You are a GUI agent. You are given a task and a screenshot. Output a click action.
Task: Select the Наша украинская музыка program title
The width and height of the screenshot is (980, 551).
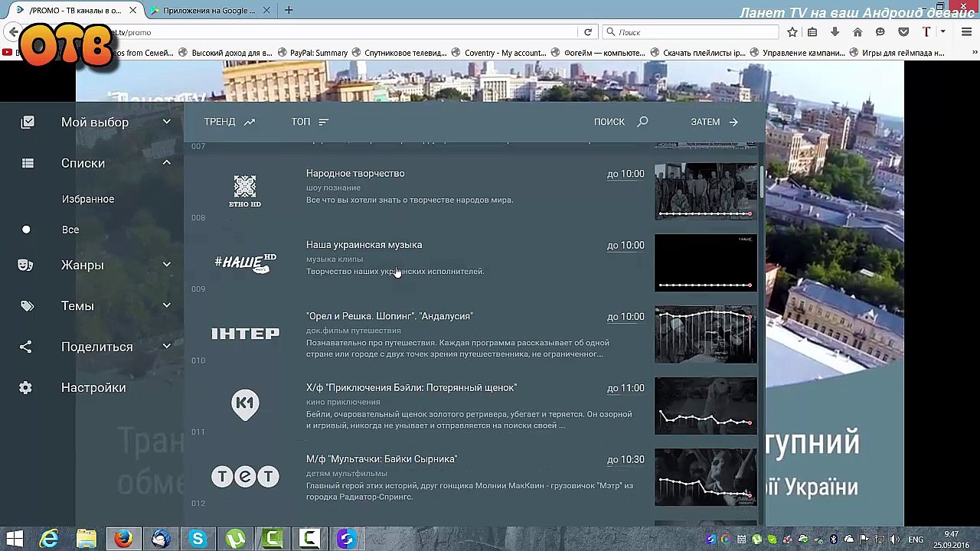[364, 245]
